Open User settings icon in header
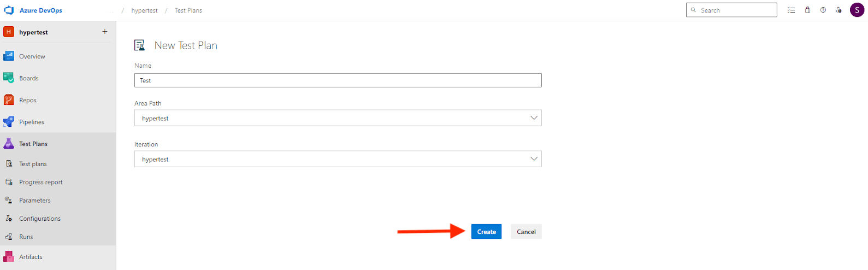The image size is (868, 270). click(x=839, y=10)
